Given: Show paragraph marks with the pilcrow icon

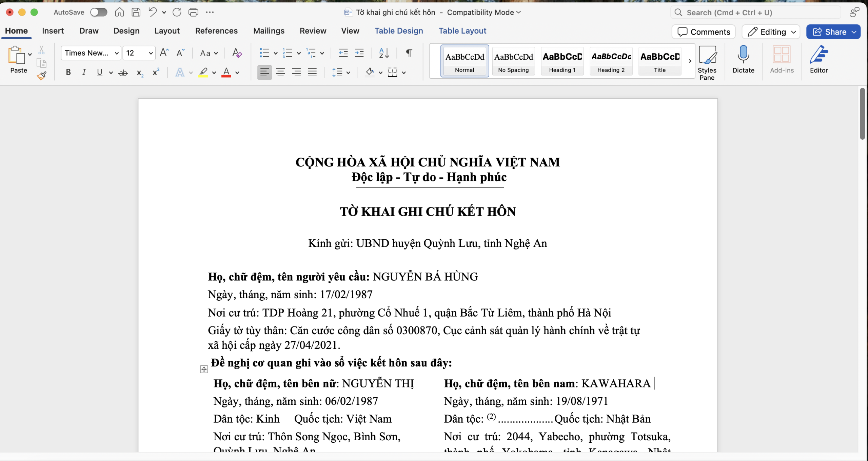Looking at the screenshot, I should tap(409, 53).
